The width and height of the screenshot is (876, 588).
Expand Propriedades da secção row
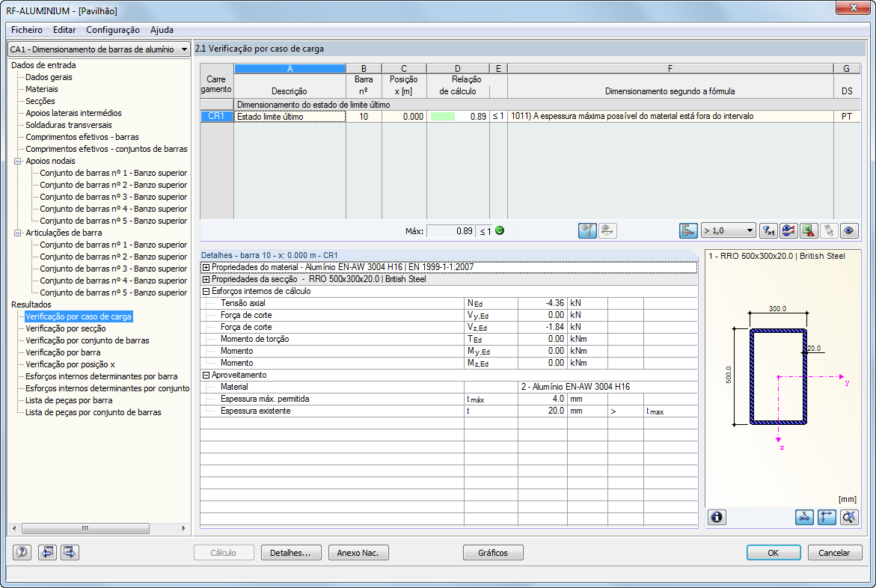click(x=206, y=280)
